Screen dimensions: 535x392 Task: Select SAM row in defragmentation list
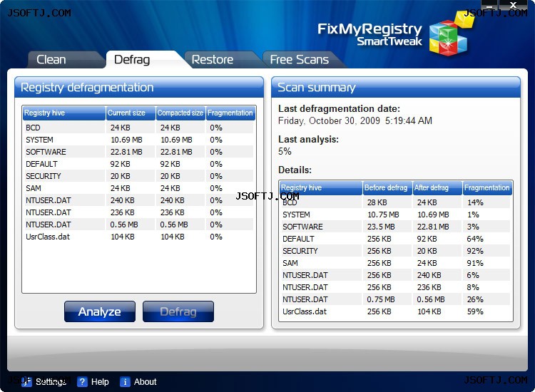pos(138,188)
